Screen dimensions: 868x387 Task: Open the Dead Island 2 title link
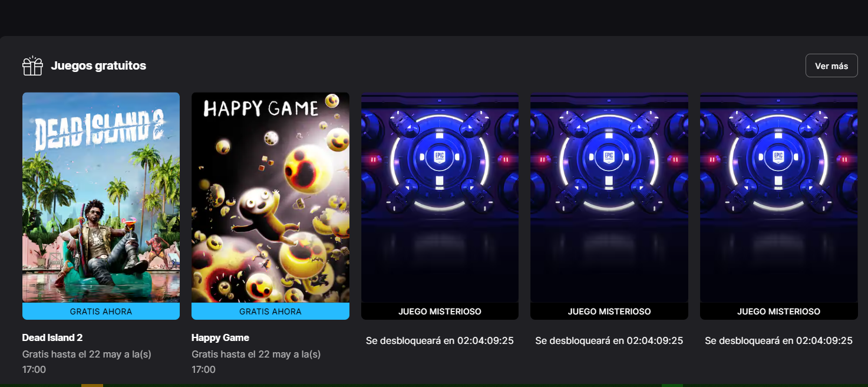point(52,337)
